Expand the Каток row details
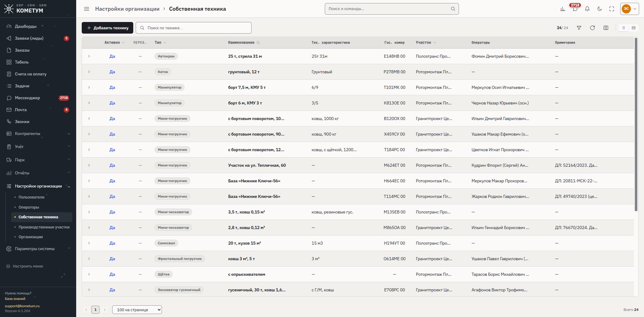This screenshot has width=644, height=317. point(89,72)
